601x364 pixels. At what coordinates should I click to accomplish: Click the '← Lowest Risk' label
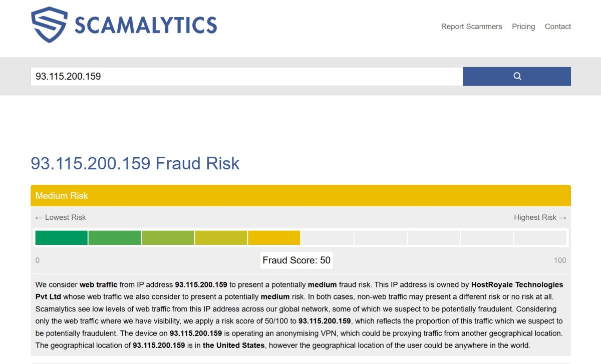pyautogui.click(x=60, y=217)
